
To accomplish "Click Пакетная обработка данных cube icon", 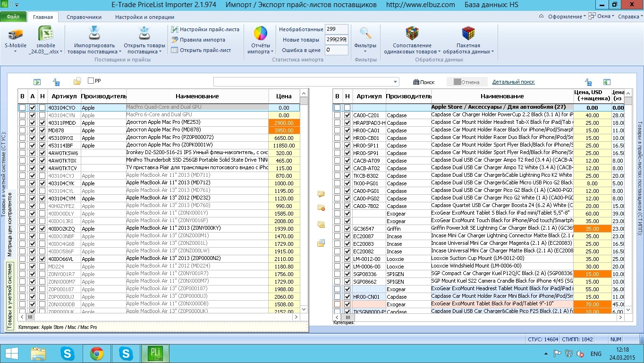I will 468,33.
